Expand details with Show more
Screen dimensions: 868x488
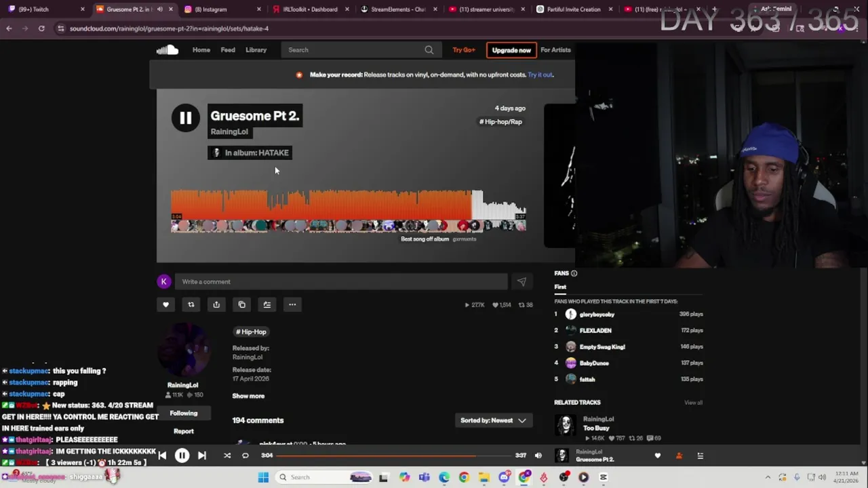point(248,396)
